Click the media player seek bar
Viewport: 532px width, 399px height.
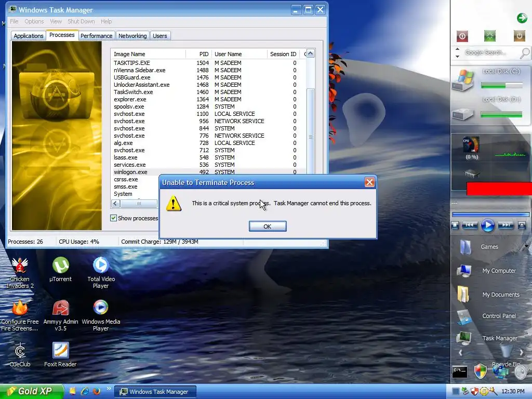[x=490, y=215]
